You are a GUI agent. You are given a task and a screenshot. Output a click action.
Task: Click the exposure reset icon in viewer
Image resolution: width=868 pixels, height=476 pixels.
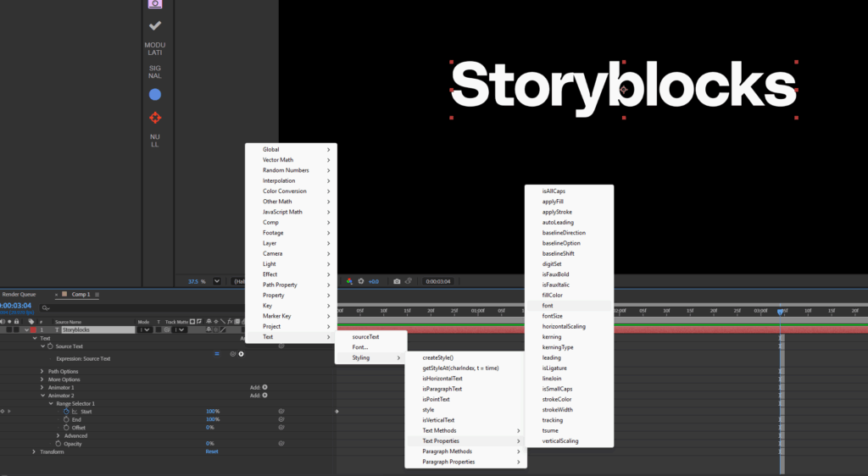tap(361, 281)
